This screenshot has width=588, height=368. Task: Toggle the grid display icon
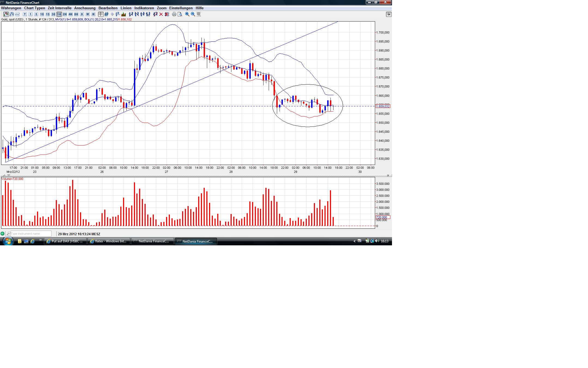(106, 14)
